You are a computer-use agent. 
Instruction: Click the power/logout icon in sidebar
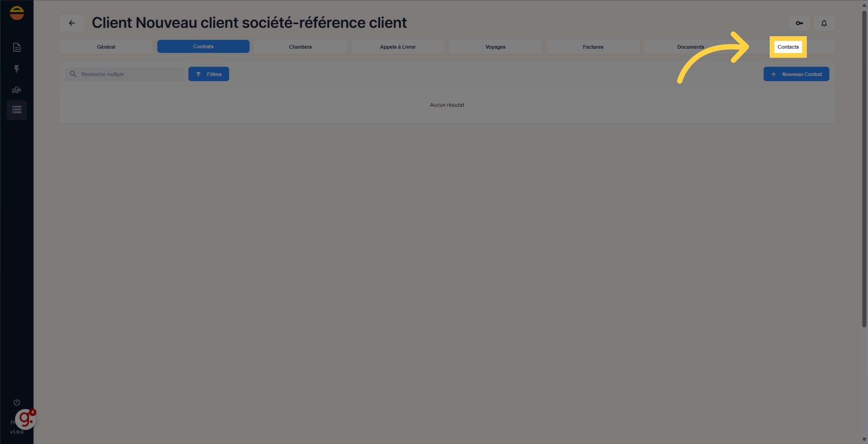click(x=16, y=402)
